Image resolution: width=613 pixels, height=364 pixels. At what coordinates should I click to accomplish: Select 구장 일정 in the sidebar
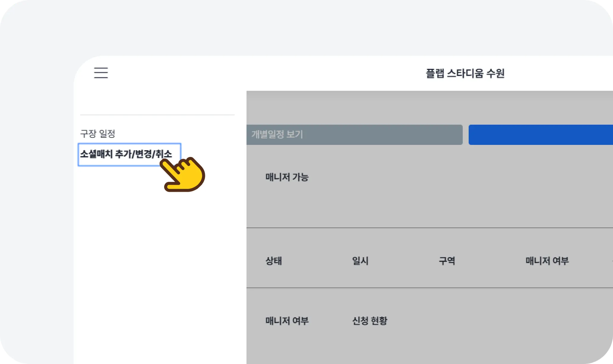98,134
